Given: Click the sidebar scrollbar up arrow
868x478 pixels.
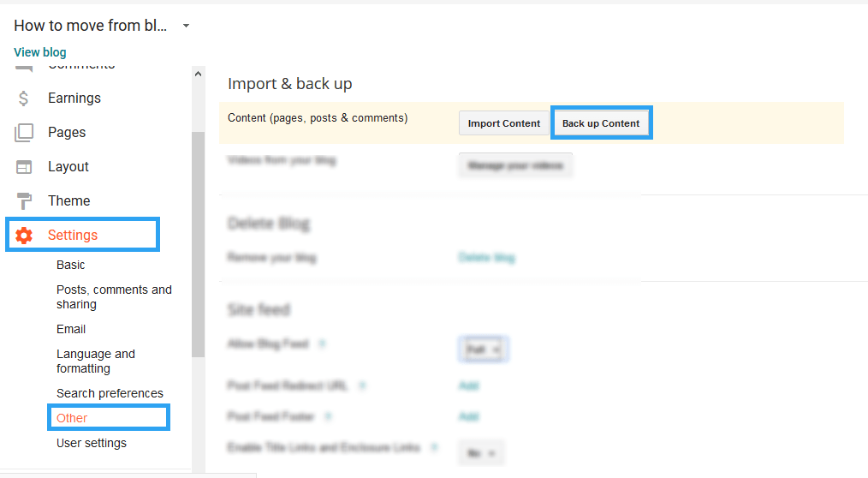Looking at the screenshot, I should [x=199, y=75].
